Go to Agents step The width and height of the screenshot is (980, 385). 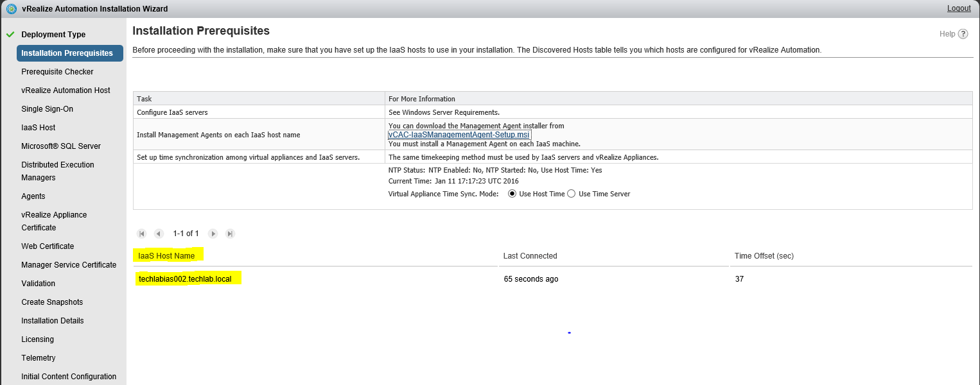(33, 196)
